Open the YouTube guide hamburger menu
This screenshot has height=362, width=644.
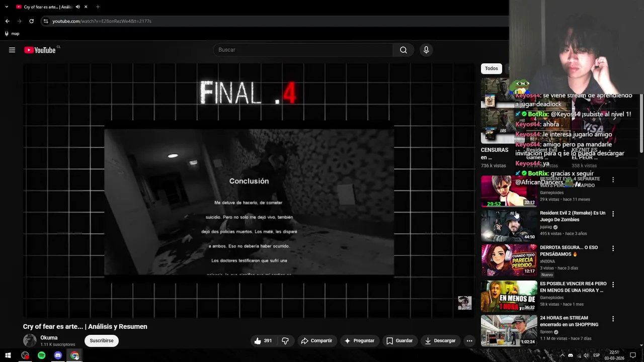click(12, 50)
